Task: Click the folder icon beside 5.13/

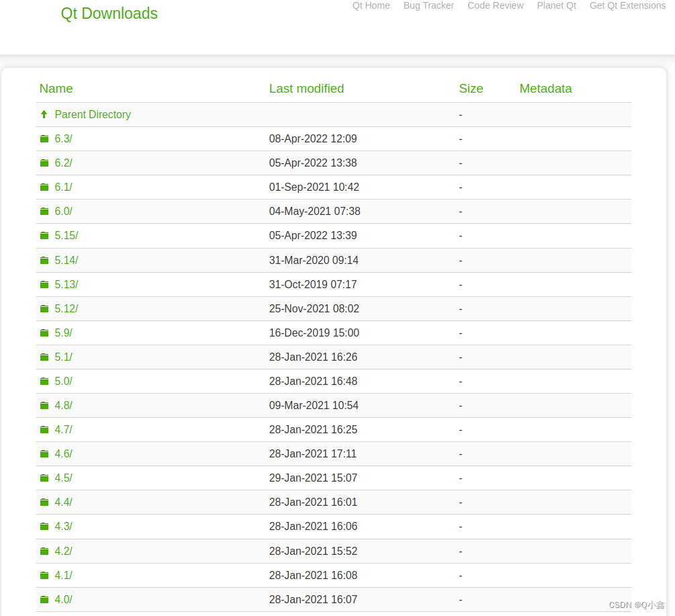Action: click(x=44, y=285)
